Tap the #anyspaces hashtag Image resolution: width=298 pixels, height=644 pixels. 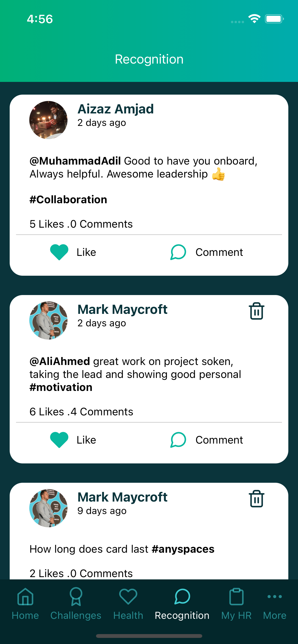183,549
